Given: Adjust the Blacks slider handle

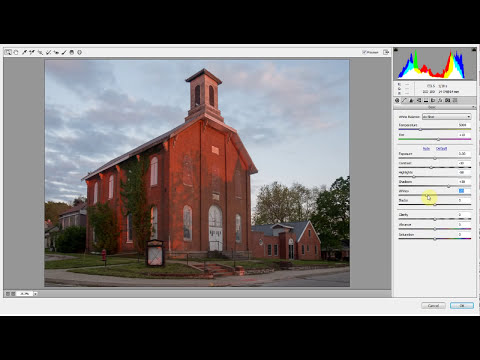Looking at the screenshot, I should coord(435,204).
